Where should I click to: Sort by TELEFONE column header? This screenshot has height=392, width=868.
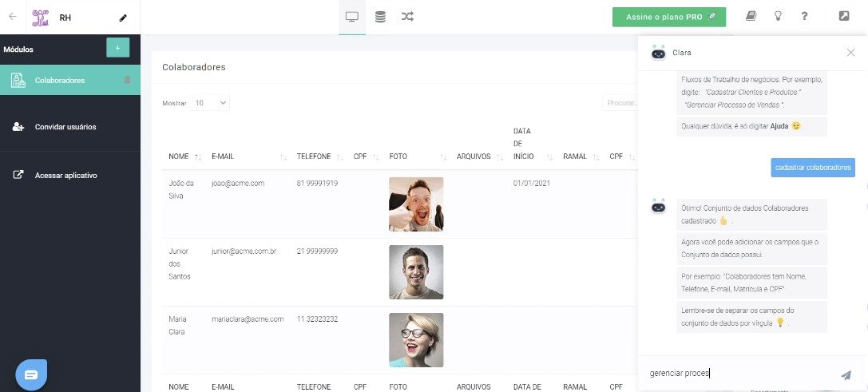pyautogui.click(x=320, y=156)
